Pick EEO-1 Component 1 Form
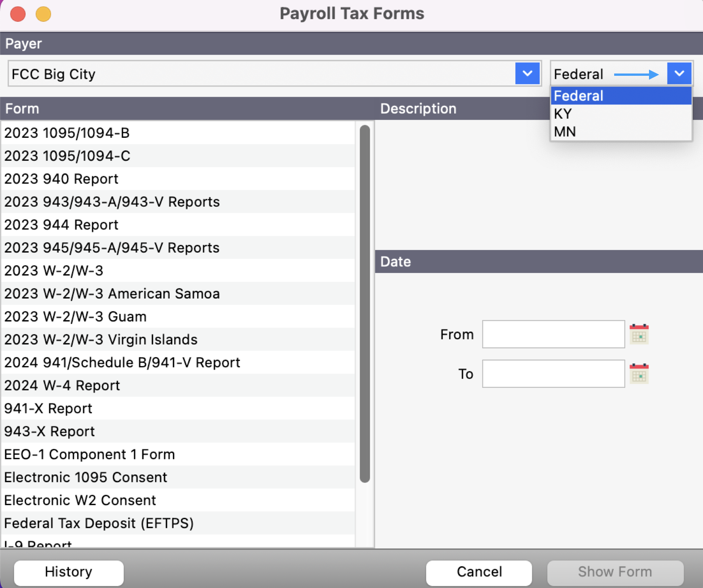This screenshot has width=703, height=588. 90,454
